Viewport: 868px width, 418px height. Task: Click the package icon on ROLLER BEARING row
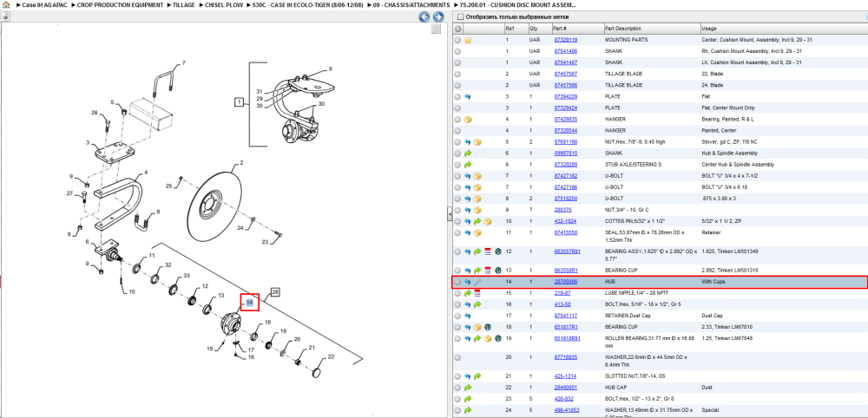point(488,338)
